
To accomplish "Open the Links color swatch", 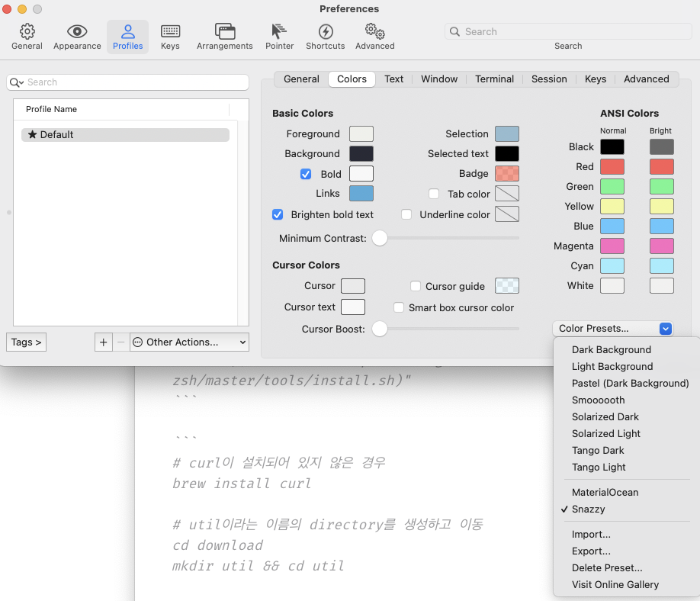I will coord(361,193).
